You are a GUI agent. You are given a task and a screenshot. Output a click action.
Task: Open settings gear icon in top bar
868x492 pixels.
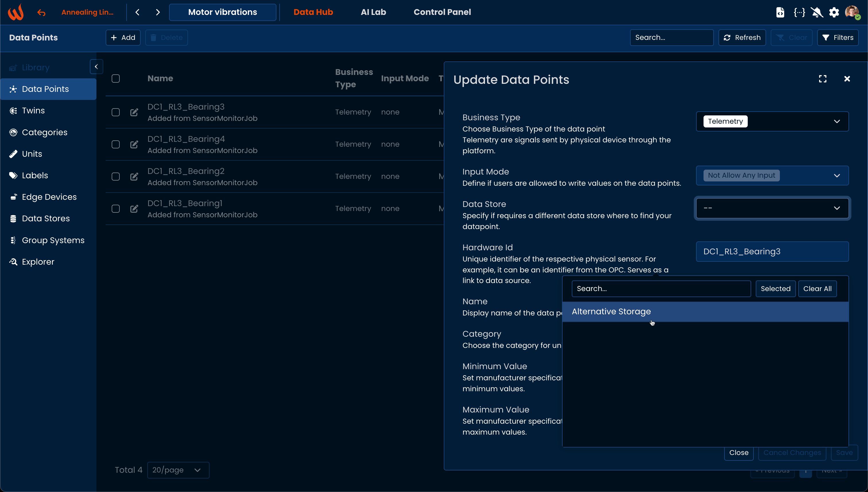(834, 13)
